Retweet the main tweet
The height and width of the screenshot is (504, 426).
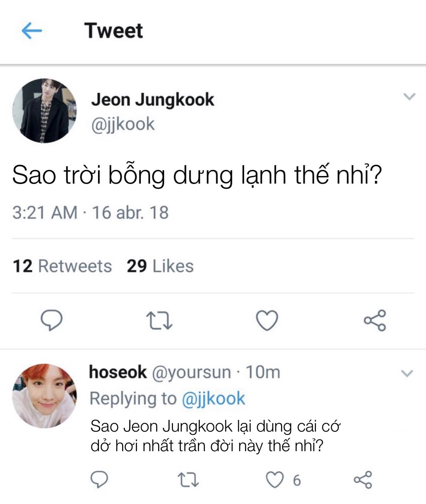[159, 321]
